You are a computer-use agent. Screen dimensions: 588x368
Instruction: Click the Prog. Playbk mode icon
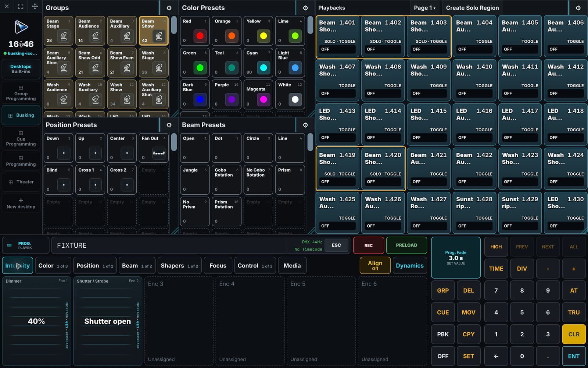pyautogui.click(x=10, y=245)
